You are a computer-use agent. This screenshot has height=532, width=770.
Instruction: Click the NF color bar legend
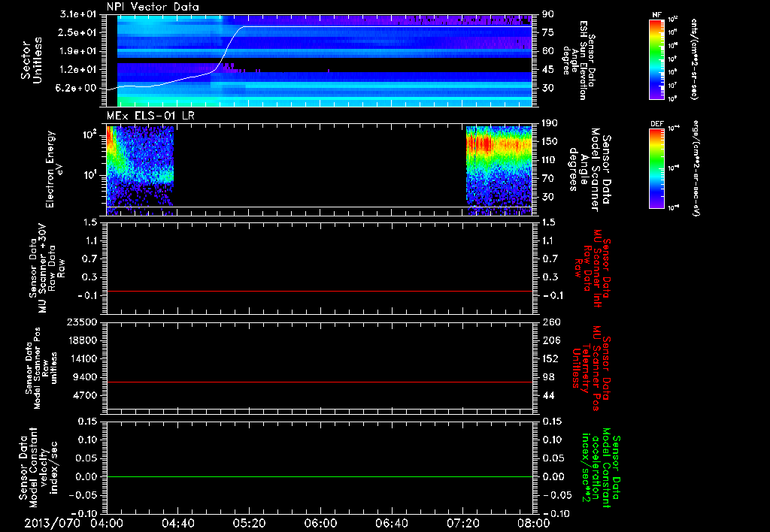[657, 59]
